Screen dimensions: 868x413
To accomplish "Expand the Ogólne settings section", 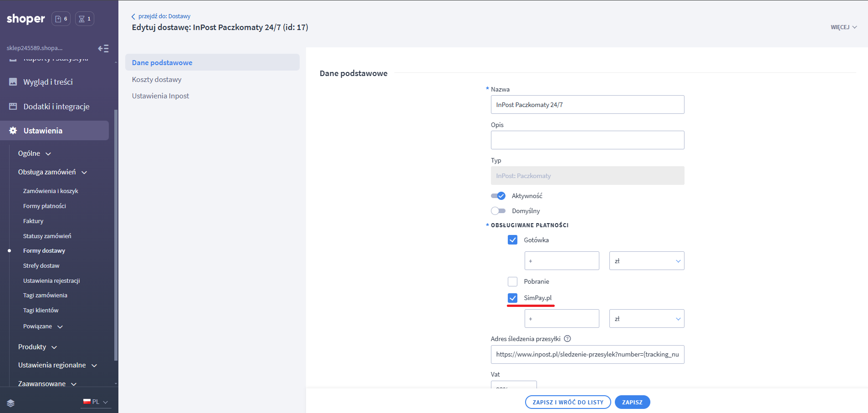I will (x=35, y=153).
